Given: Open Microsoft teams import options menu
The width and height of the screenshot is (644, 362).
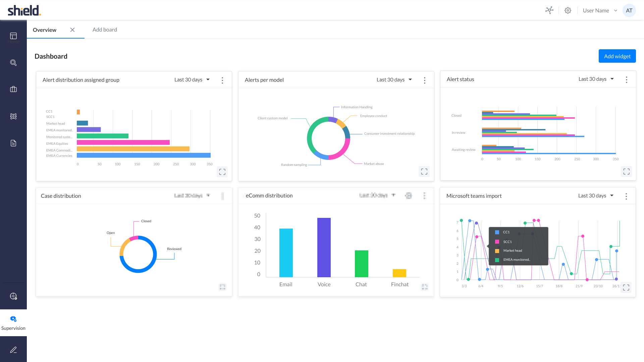Looking at the screenshot, I should click(x=626, y=196).
